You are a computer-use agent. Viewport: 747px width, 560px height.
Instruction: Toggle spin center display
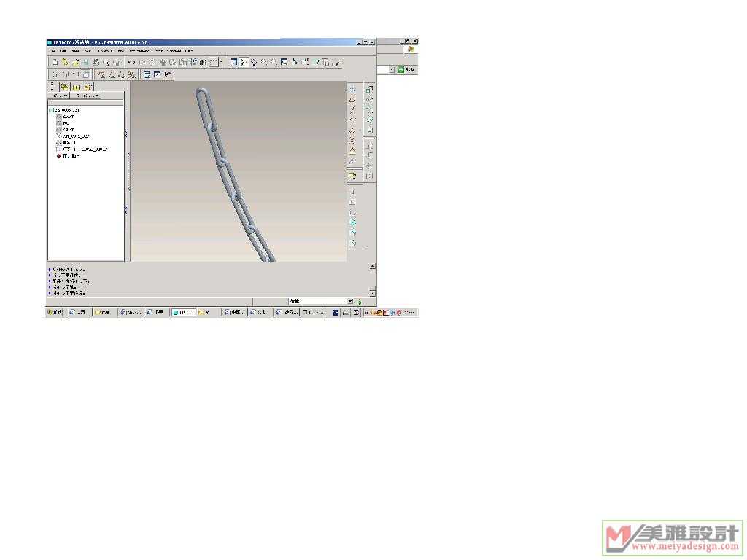point(244,63)
